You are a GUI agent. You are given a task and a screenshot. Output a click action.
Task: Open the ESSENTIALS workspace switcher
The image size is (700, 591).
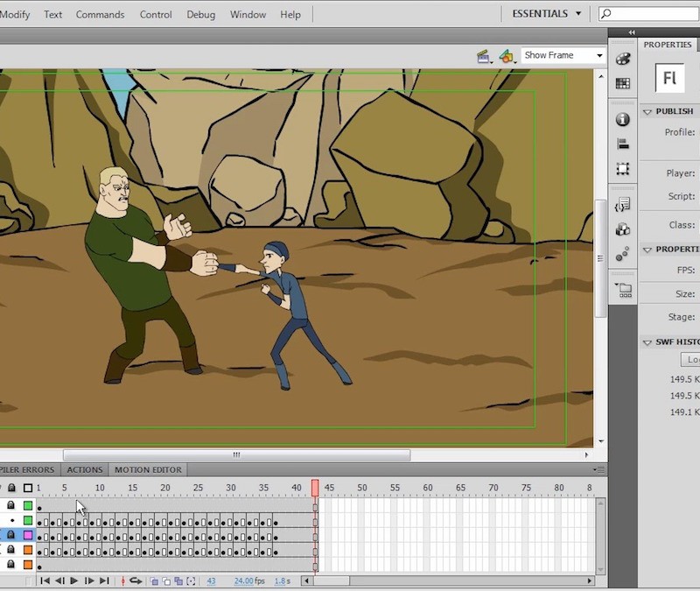[541, 14]
